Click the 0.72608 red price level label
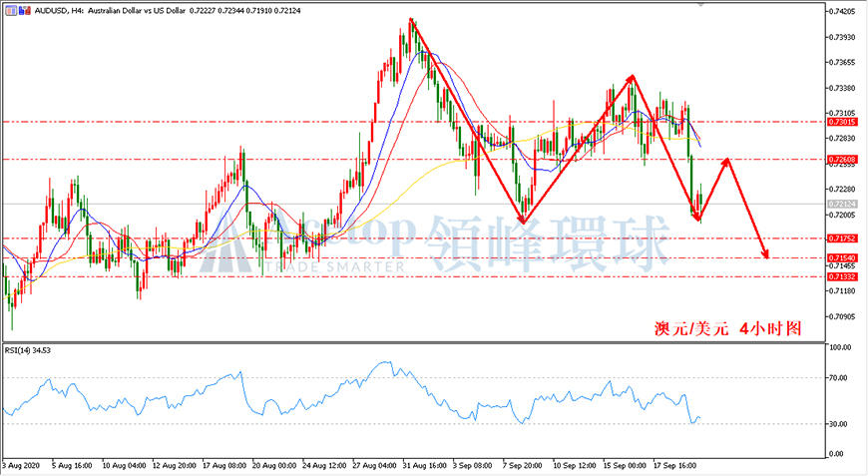 point(842,160)
